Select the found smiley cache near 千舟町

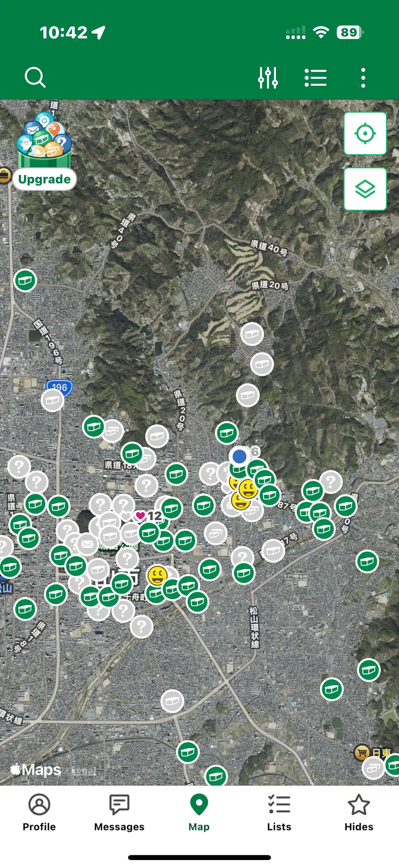click(158, 575)
